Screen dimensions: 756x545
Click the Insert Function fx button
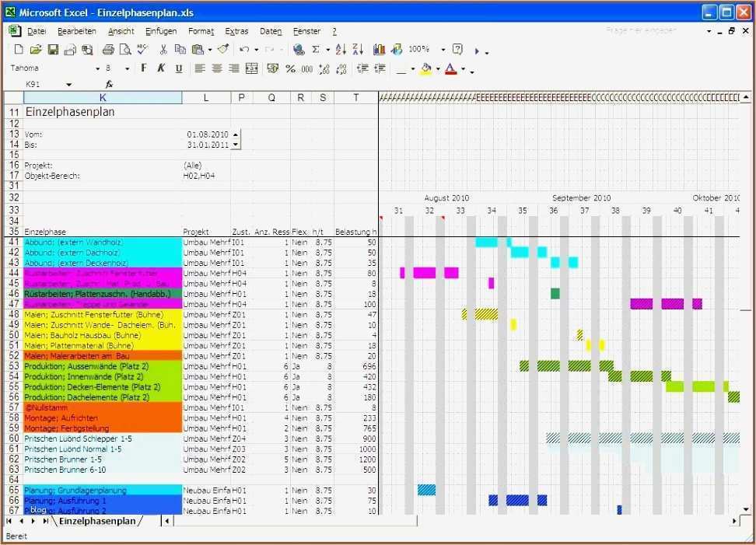[109, 82]
